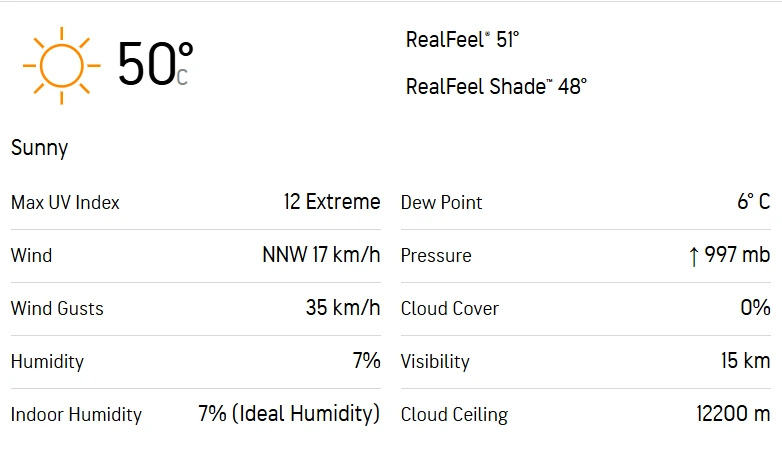
Task: Select the RealFeel 51° label
Action: pyautogui.click(x=462, y=40)
